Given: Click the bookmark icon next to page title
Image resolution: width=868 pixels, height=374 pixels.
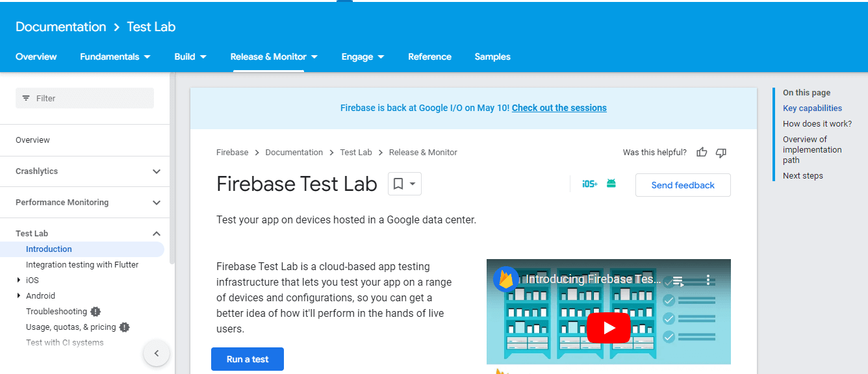Looking at the screenshot, I should coord(399,184).
